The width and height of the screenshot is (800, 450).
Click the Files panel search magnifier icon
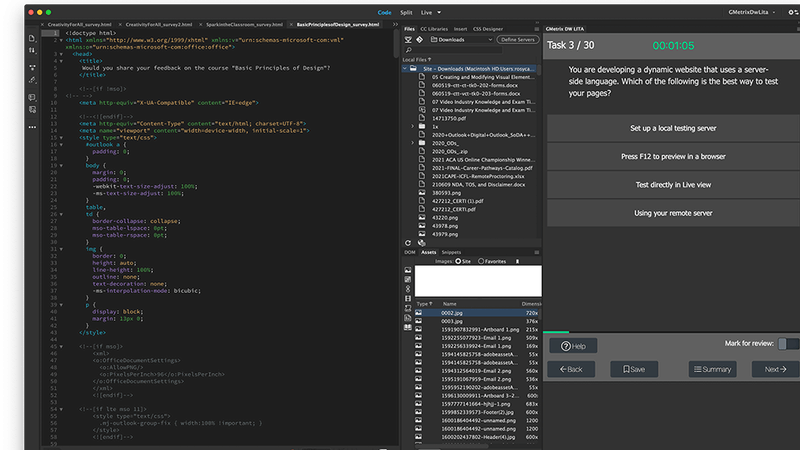coord(409,50)
